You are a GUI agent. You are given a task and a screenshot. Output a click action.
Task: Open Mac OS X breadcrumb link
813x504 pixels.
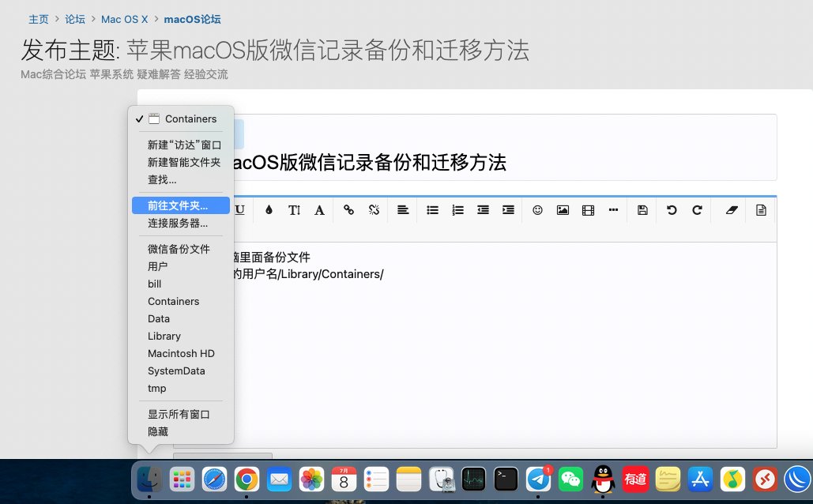point(125,19)
